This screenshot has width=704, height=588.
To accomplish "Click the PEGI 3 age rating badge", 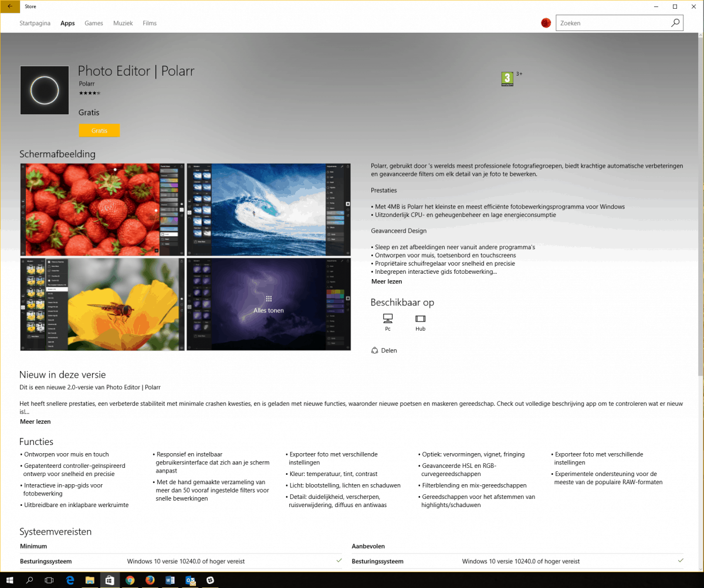I will [507, 79].
